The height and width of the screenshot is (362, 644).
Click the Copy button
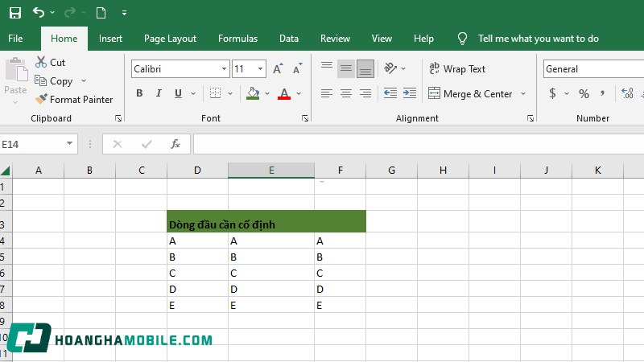[x=54, y=81]
